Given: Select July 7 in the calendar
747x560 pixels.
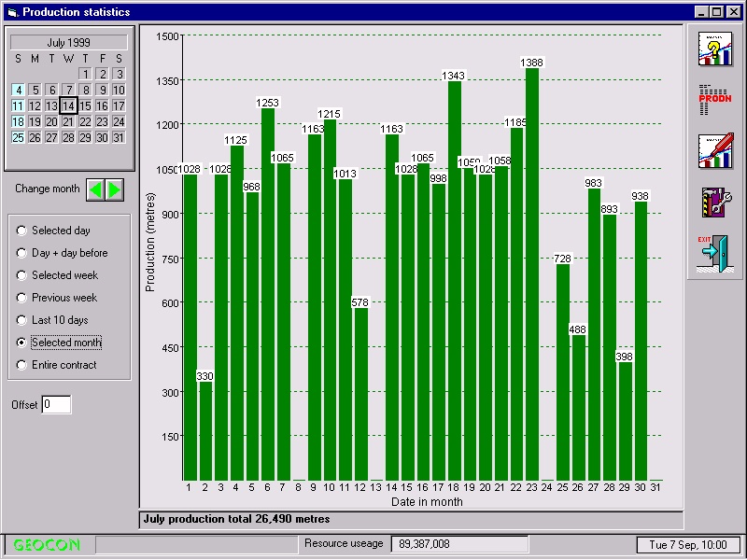Looking at the screenshot, I should pos(68,90).
